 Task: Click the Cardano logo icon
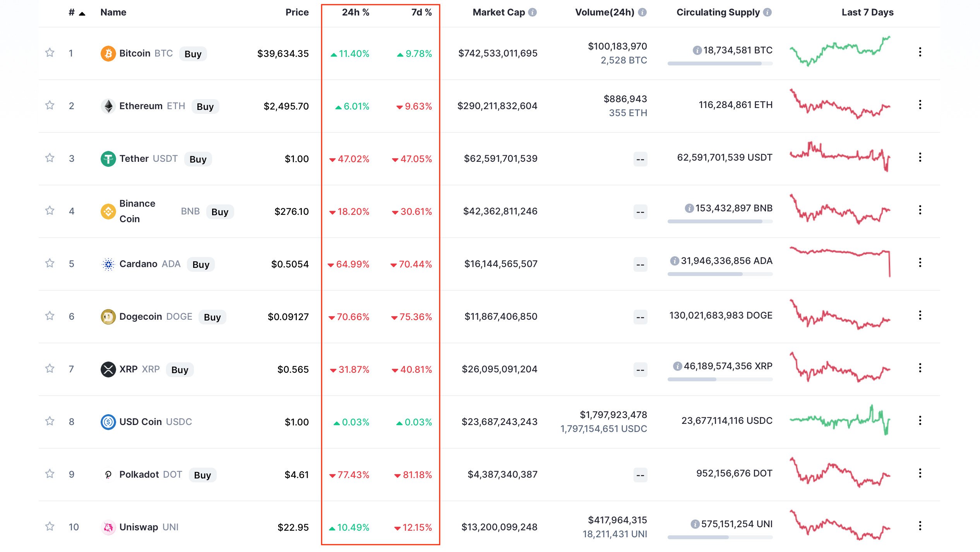pyautogui.click(x=108, y=264)
